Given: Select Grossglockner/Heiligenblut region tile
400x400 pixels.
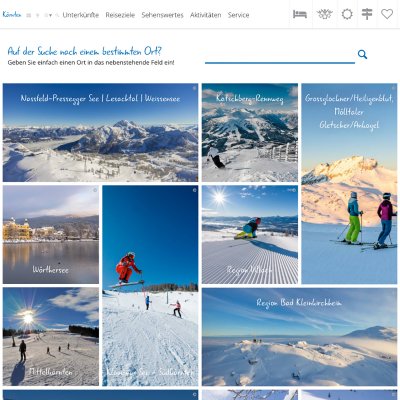Looking at the screenshot, I should [x=349, y=184].
